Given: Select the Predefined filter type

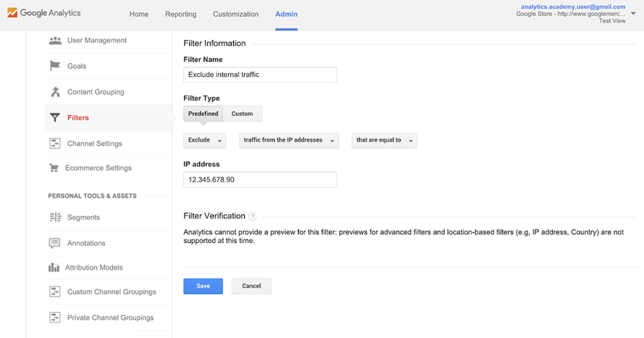Looking at the screenshot, I should coord(203,114).
